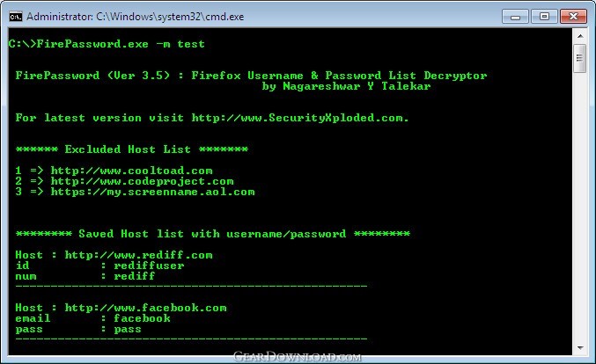The image size is (596, 364).
Task: Click the www.codeproject.com host line
Action: pyautogui.click(x=125, y=181)
